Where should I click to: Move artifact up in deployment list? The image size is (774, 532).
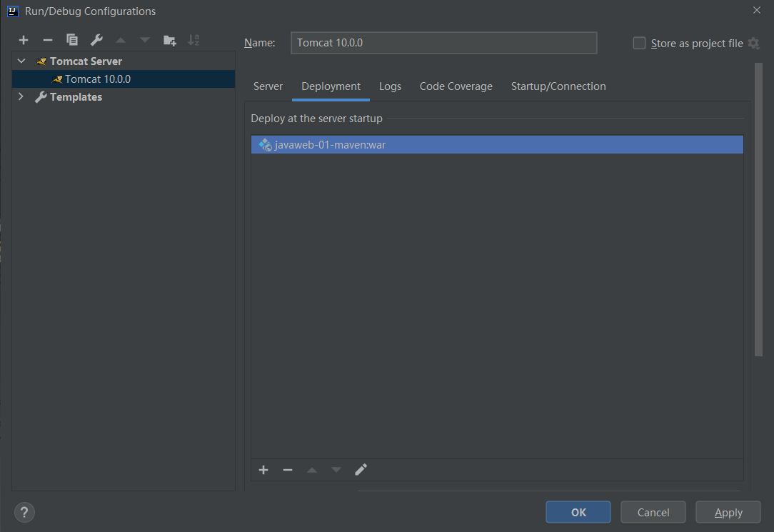[312, 470]
